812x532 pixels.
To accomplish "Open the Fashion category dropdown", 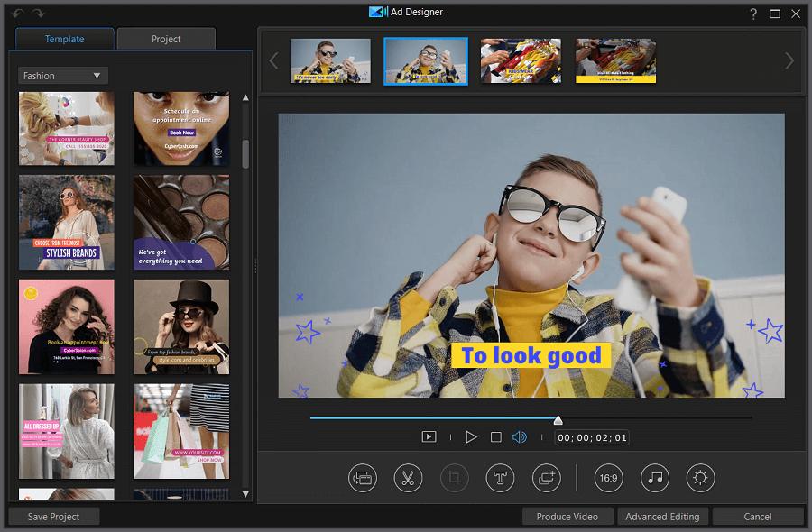I will pos(62,75).
